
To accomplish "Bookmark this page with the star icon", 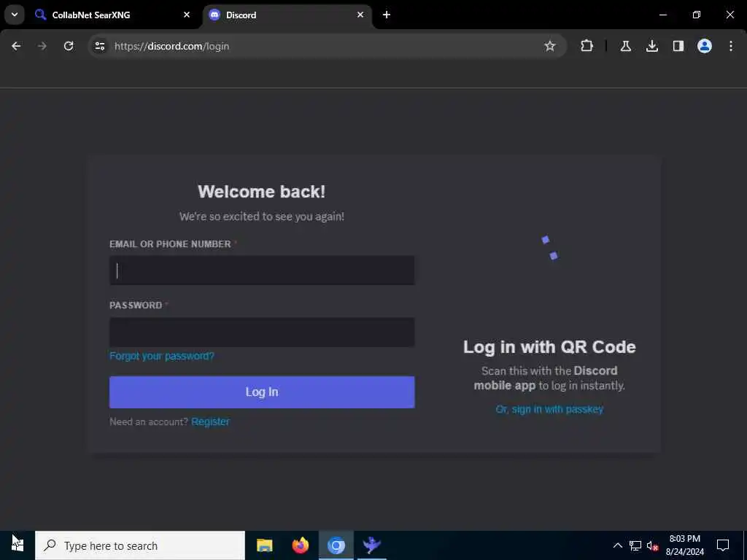I will [550, 46].
